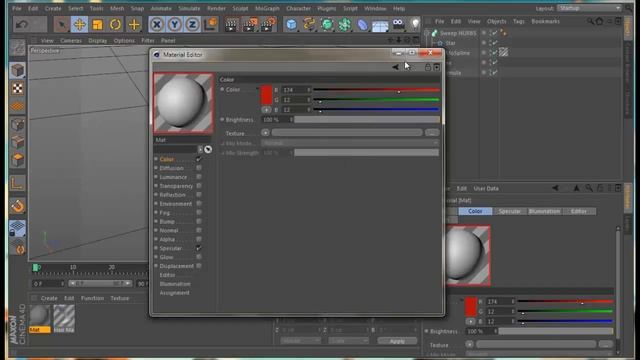Viewport: 640px width, 360px height.
Task: Open the File menu in main menu bar
Action: (17, 8)
